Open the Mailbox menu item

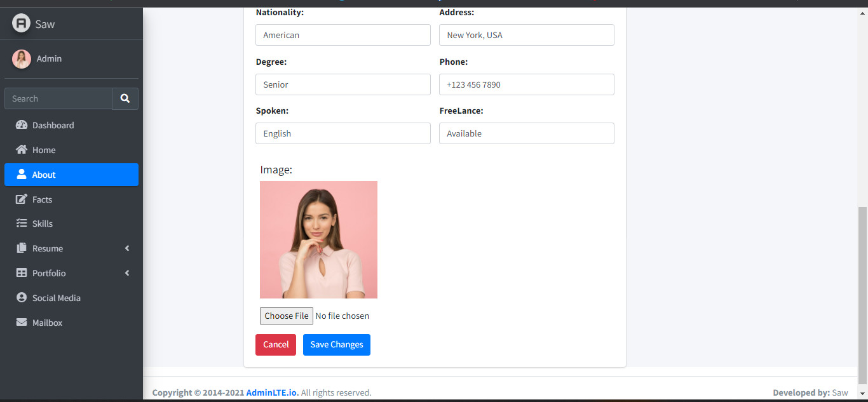(71, 323)
